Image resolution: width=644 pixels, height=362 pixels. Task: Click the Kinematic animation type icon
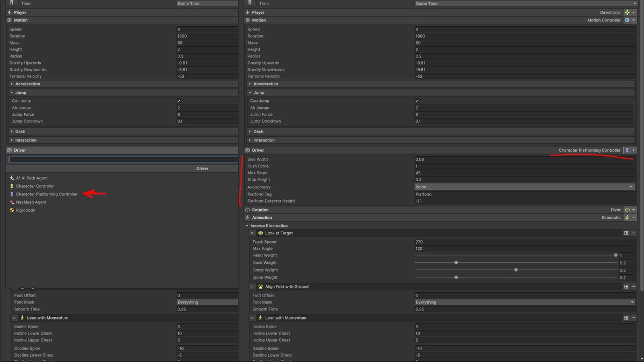627,218
